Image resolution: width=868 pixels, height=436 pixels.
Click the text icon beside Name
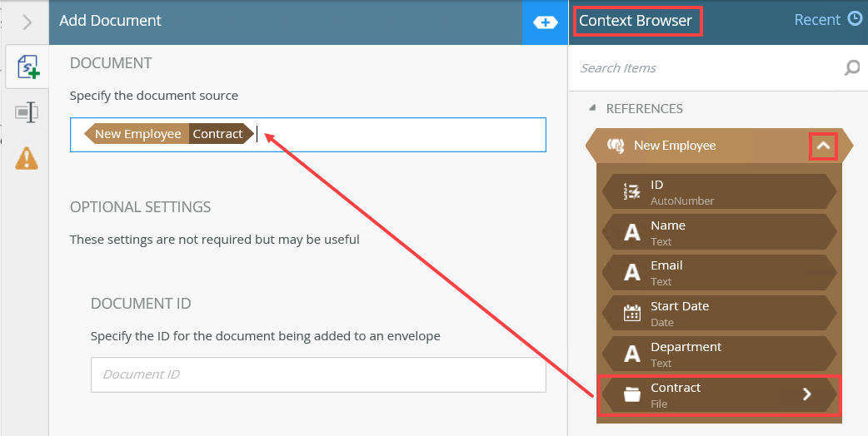click(x=631, y=233)
